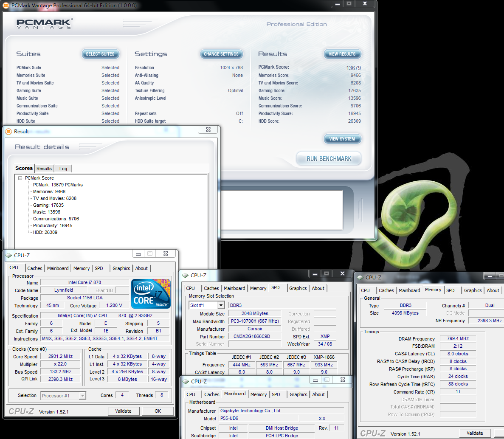The width and height of the screenshot is (504, 439).
Task: Click the View System button
Action: pyautogui.click(x=342, y=139)
